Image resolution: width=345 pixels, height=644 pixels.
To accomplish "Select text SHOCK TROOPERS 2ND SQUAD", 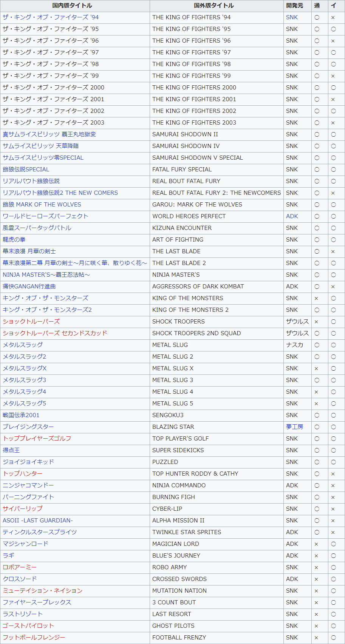I will (196, 333).
